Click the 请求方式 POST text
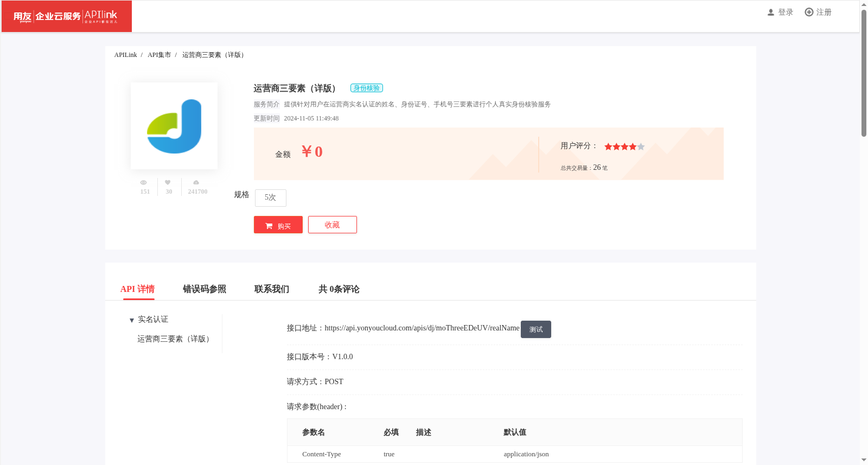The width and height of the screenshot is (868, 465). (x=315, y=381)
